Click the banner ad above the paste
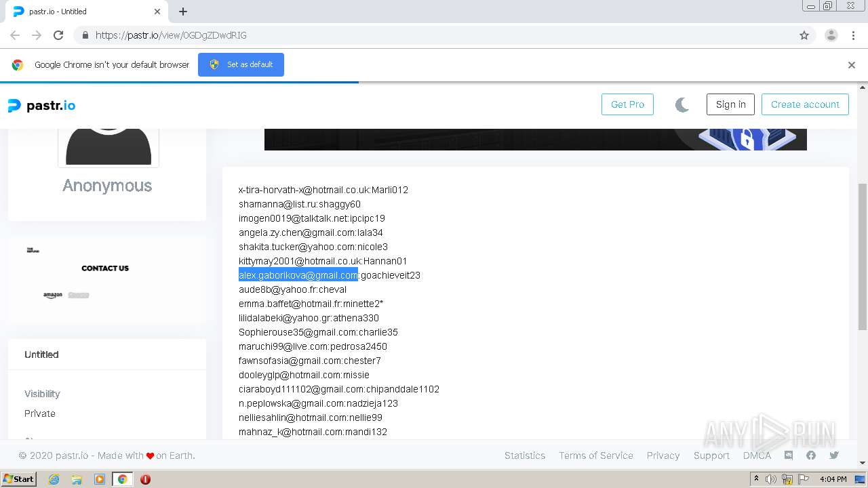 [536, 139]
